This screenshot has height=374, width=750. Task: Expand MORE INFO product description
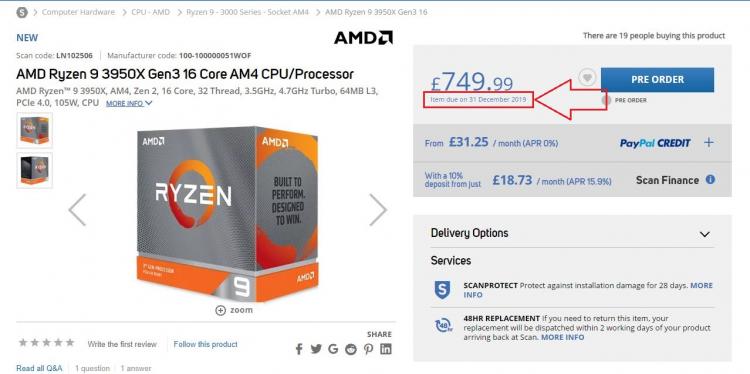[129, 103]
